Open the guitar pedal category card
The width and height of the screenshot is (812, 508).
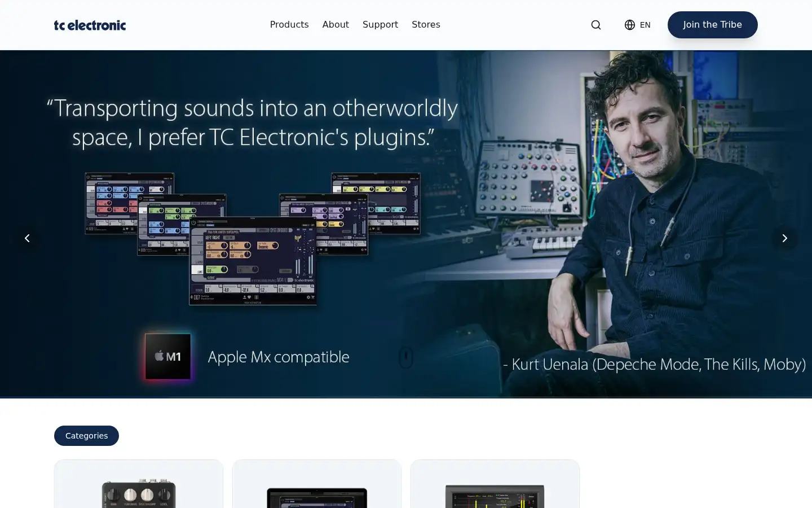(139, 484)
